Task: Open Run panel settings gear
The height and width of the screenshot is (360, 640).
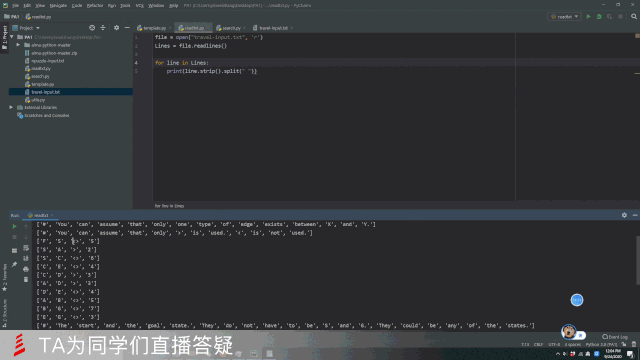Action: click(624, 215)
